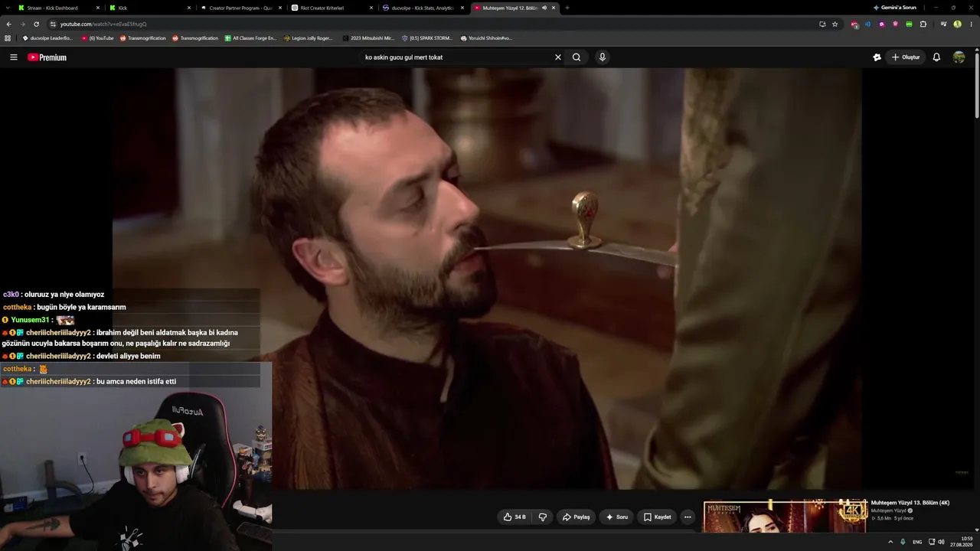Go to the YouTube Premium home logo
980x551 pixels.
(x=47, y=57)
